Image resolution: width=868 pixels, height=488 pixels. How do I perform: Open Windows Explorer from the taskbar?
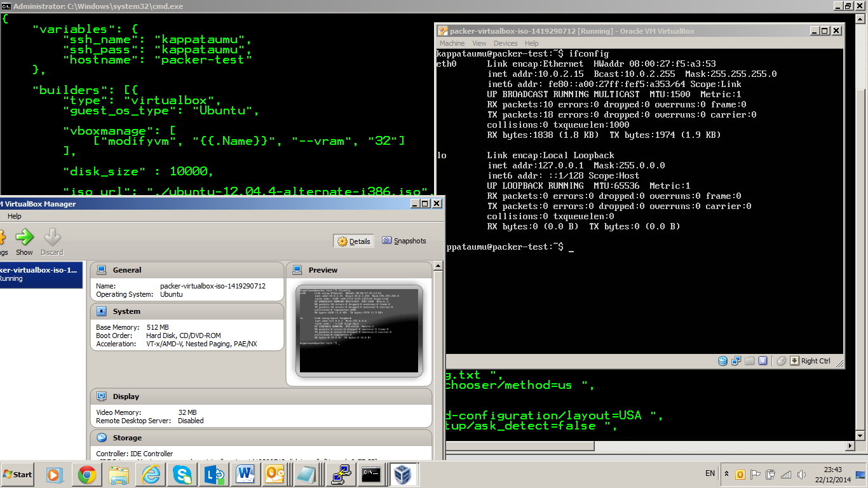tap(119, 475)
